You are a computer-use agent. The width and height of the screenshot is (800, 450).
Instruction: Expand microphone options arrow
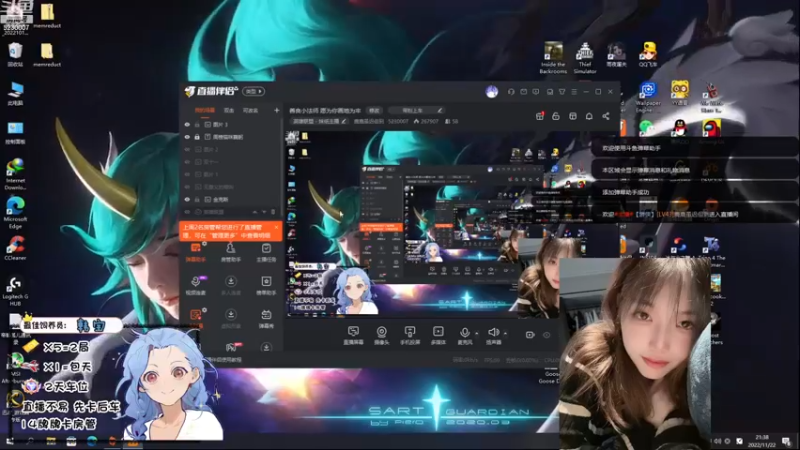[477, 334]
